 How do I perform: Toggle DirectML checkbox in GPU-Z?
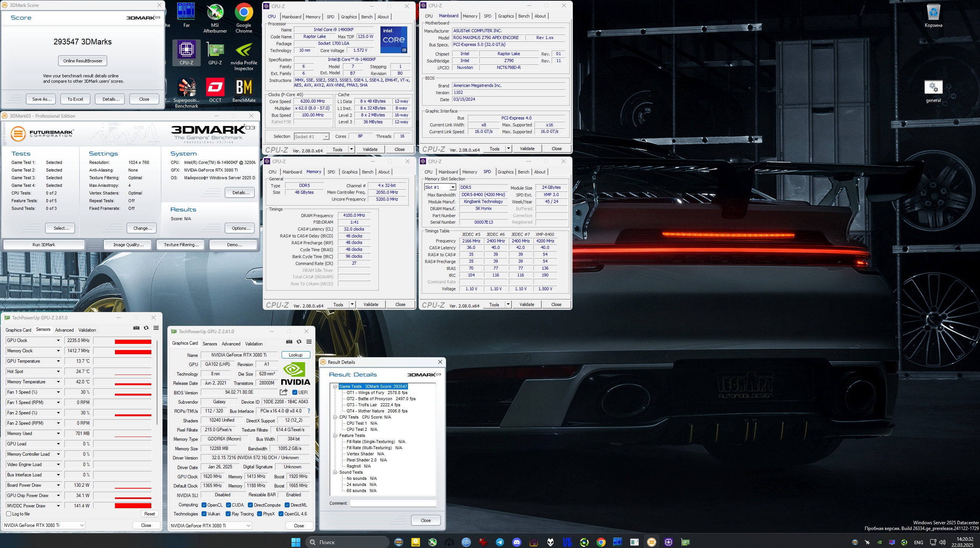pyautogui.click(x=287, y=505)
